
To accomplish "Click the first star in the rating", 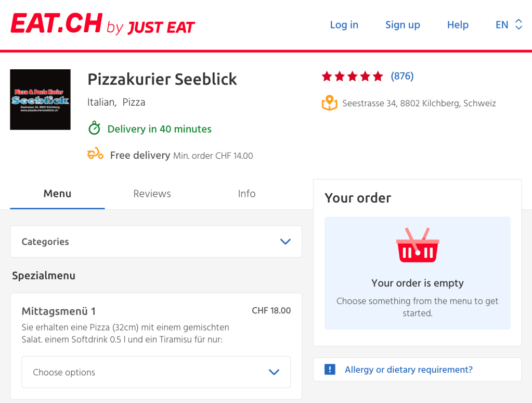I will click(x=327, y=76).
